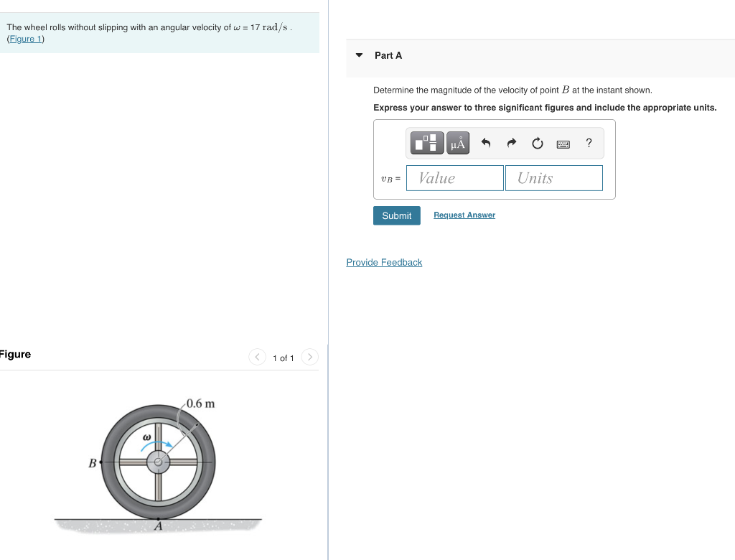Viewport: 735px width, 560px height.
Task: Open the Provide Feedback link
Action: coord(384,262)
